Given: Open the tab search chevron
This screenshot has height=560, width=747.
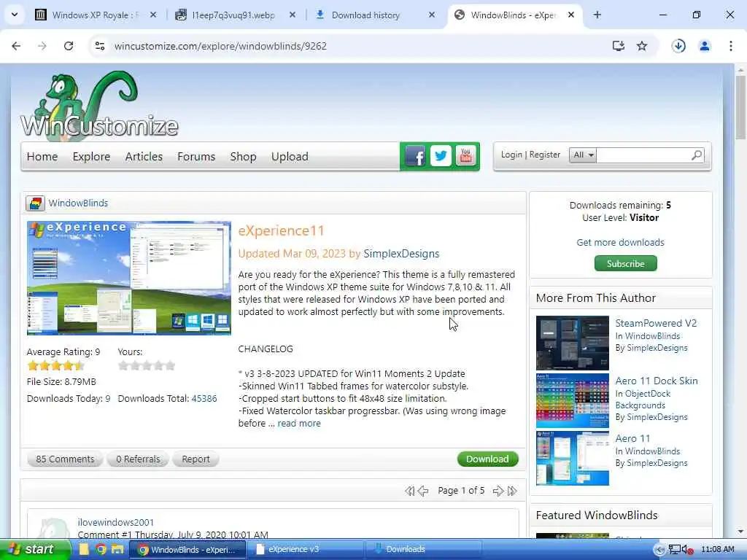Looking at the screenshot, I should tap(15, 15).
